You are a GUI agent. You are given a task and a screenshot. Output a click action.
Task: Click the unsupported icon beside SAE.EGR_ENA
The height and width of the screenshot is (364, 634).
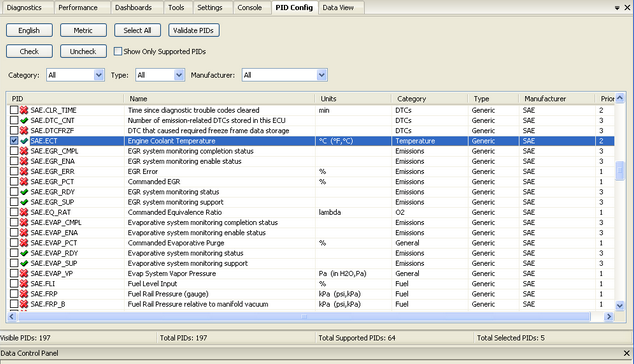[x=24, y=161]
